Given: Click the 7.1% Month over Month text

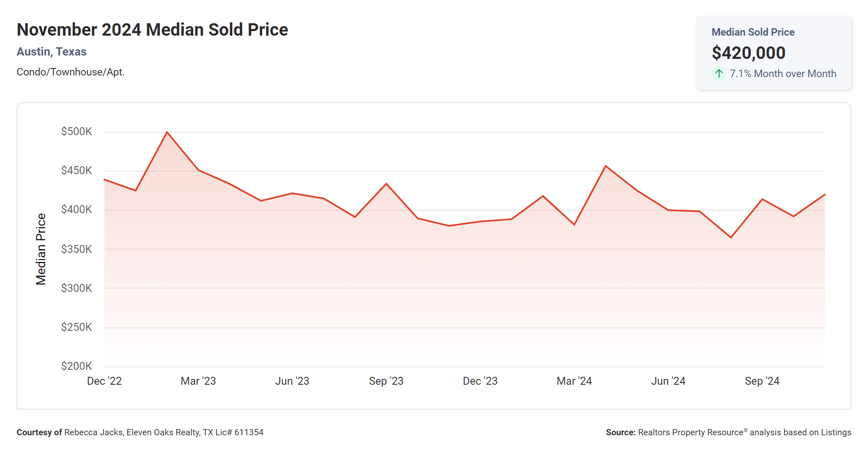Looking at the screenshot, I should point(783,74).
